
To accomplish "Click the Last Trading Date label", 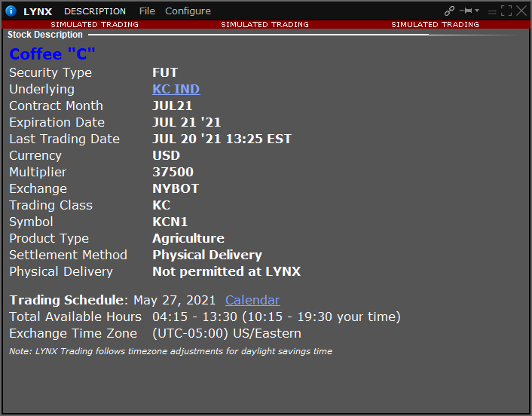I will 65,139.
